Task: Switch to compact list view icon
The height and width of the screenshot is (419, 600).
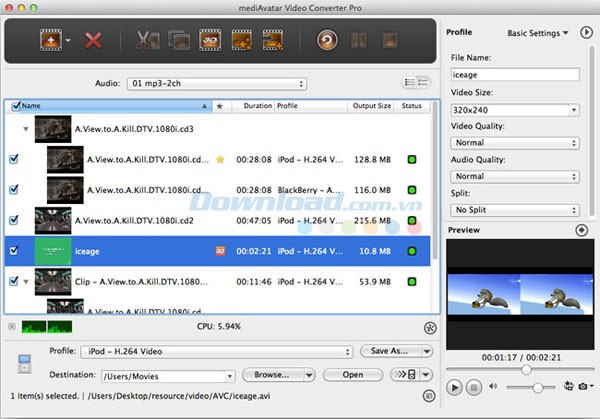Action: click(x=423, y=82)
